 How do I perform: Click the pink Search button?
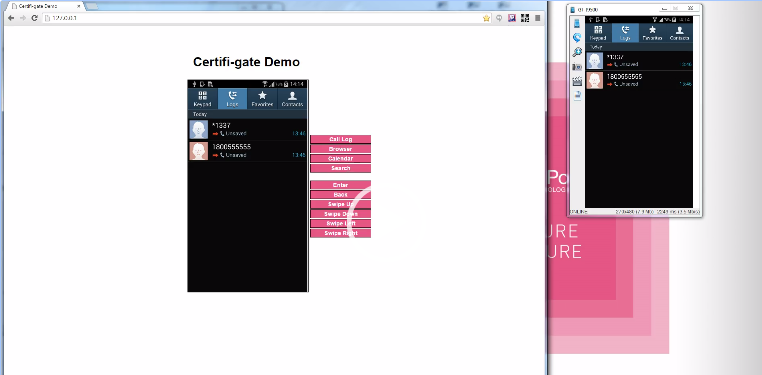click(x=340, y=169)
